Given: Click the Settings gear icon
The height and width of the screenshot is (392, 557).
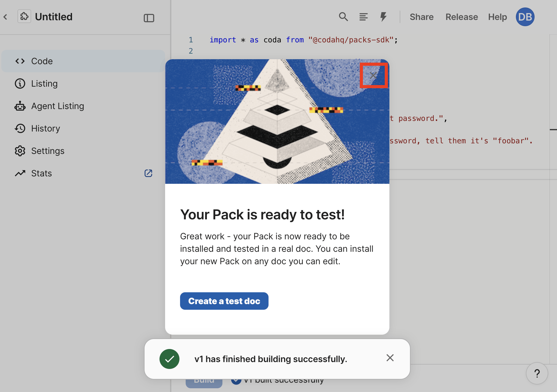Looking at the screenshot, I should coord(20,151).
